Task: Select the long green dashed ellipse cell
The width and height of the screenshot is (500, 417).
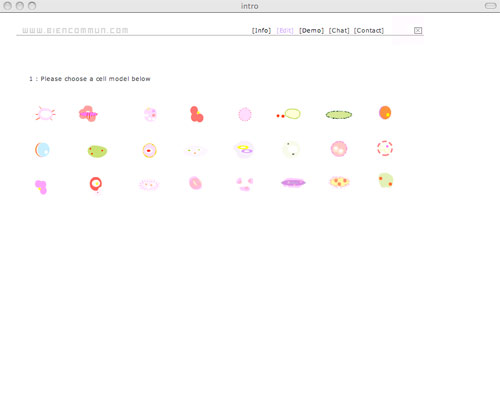Action: click(339, 115)
